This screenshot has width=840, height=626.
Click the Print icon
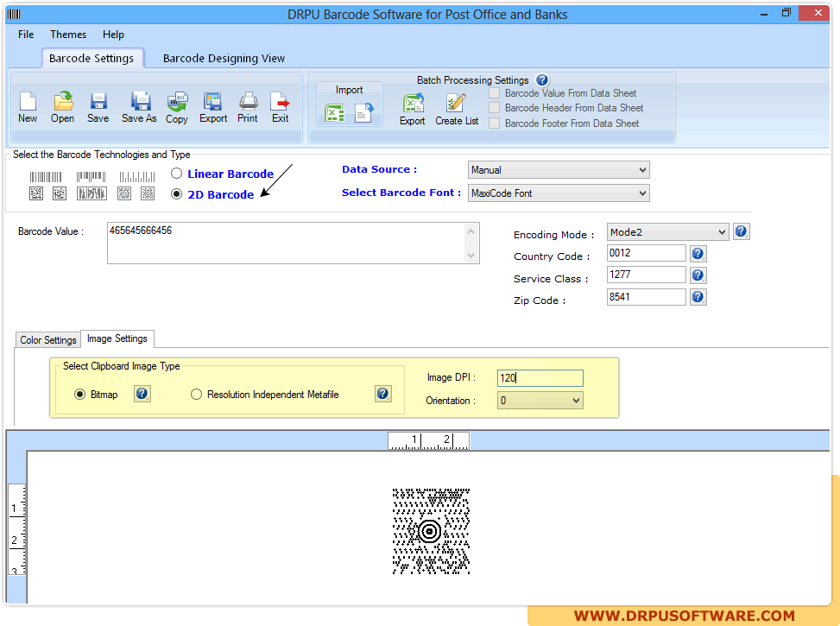pyautogui.click(x=248, y=101)
